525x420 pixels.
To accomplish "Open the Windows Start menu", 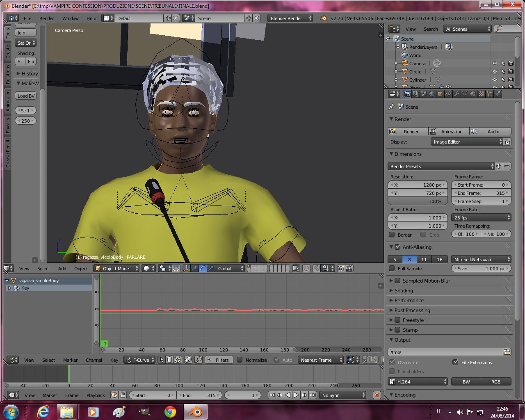I will tap(11, 411).
